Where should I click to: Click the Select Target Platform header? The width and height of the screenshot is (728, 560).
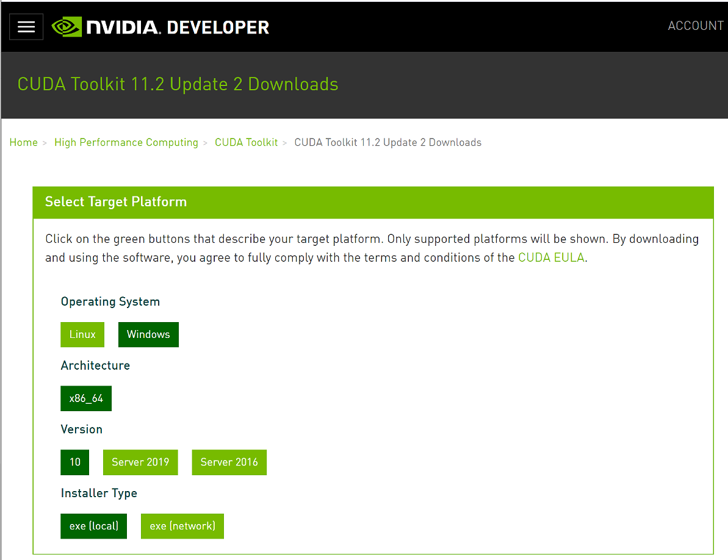(x=116, y=202)
